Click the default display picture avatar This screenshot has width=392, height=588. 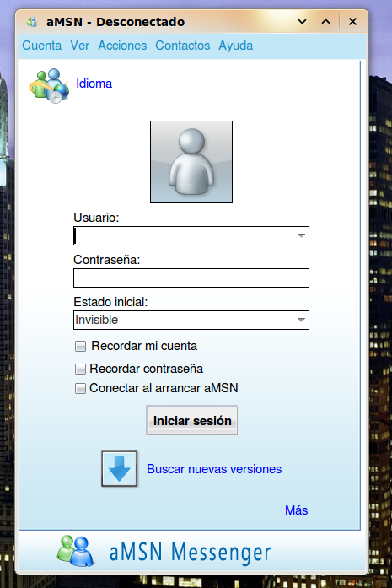pos(191,162)
